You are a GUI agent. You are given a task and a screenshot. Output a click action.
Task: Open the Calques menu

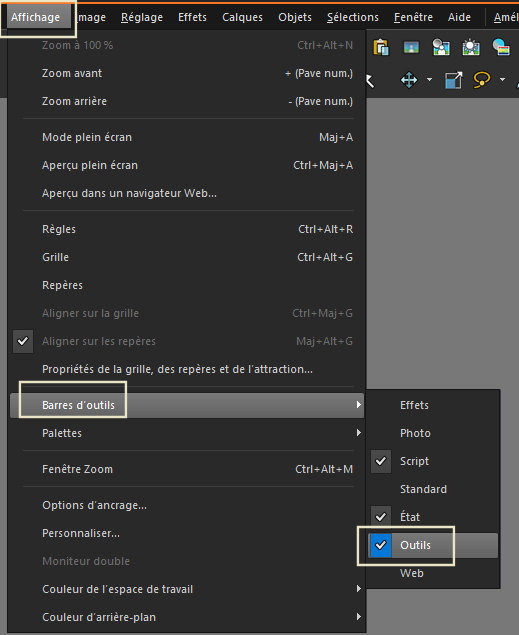[x=242, y=17]
